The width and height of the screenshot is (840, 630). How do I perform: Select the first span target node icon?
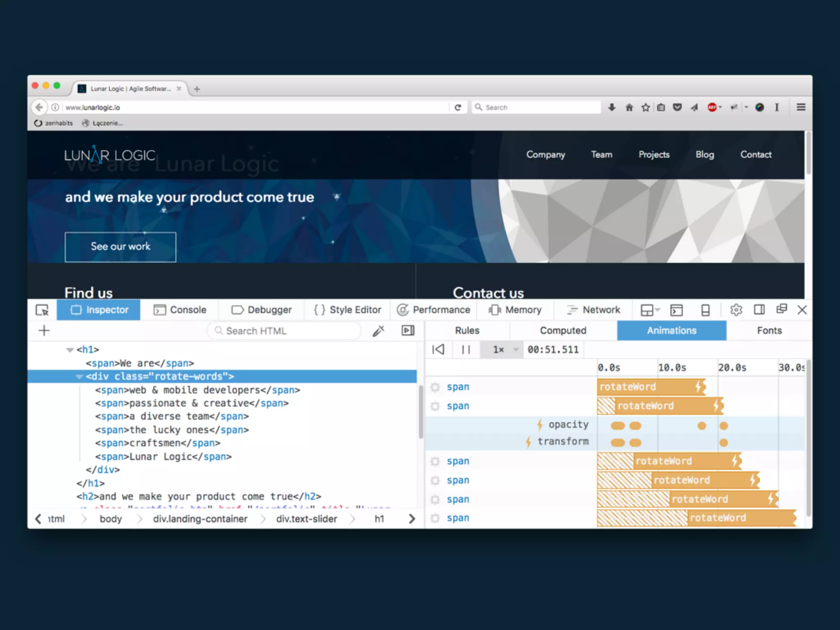click(435, 387)
